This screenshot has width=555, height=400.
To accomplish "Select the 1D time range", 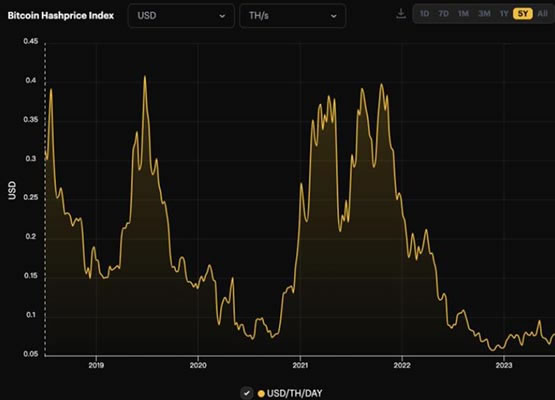I will click(424, 14).
